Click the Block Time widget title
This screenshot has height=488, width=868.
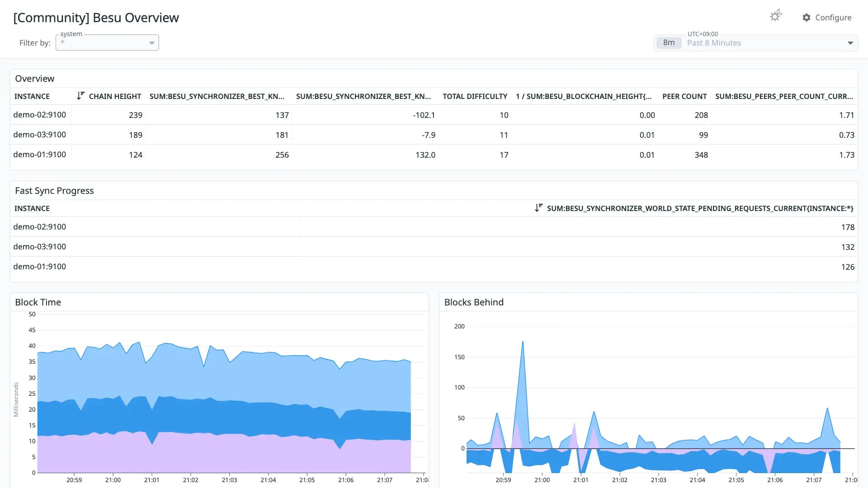[x=38, y=302]
